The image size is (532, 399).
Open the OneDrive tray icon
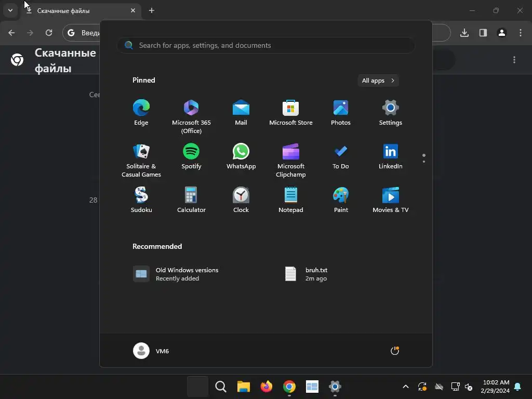pyautogui.click(x=439, y=387)
